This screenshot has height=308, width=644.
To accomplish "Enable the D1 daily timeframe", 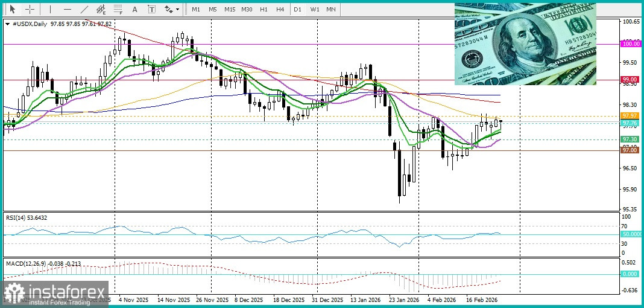I will pos(297,10).
